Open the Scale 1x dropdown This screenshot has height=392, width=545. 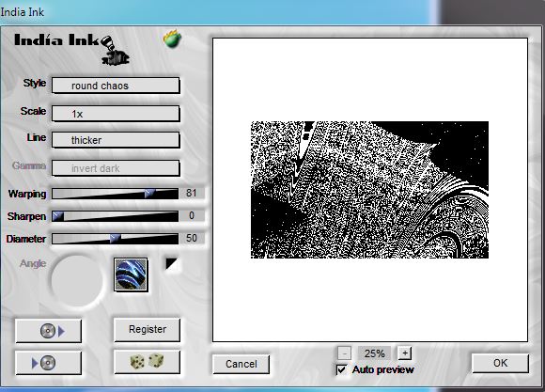pos(116,114)
